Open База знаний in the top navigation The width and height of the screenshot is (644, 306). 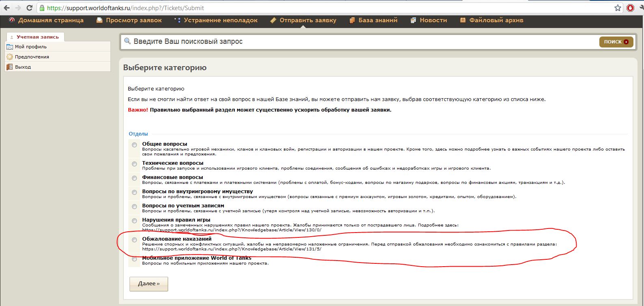(x=378, y=20)
